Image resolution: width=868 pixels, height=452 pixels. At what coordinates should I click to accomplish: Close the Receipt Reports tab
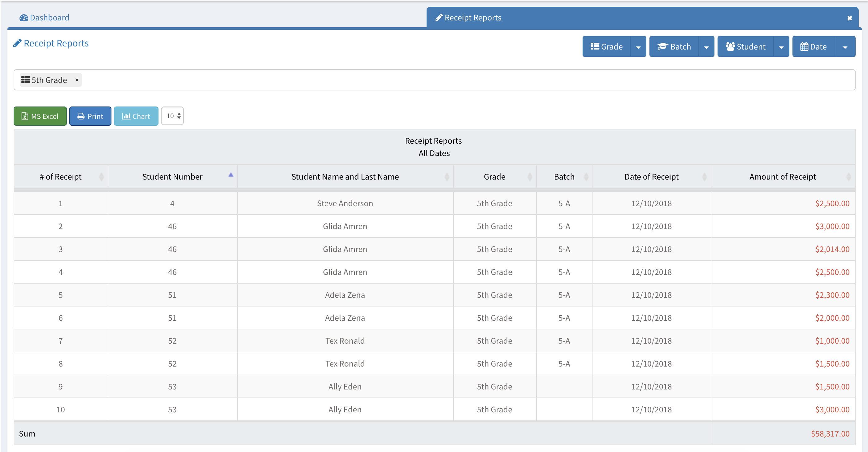point(849,18)
